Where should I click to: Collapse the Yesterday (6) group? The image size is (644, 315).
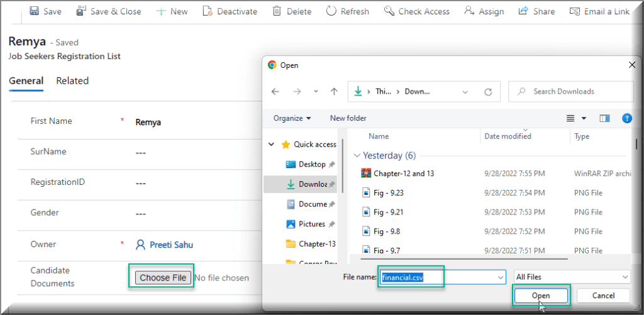356,156
